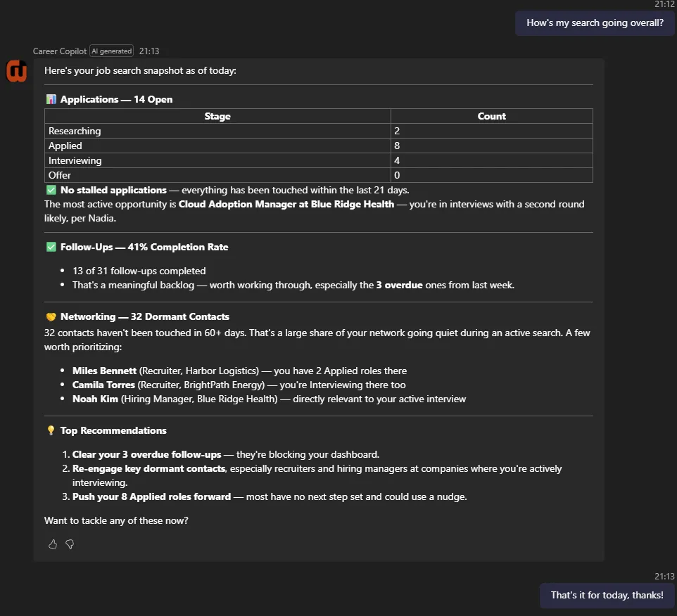Click the count value 4 for Interviewing
This screenshot has width=677, height=616.
pos(397,160)
